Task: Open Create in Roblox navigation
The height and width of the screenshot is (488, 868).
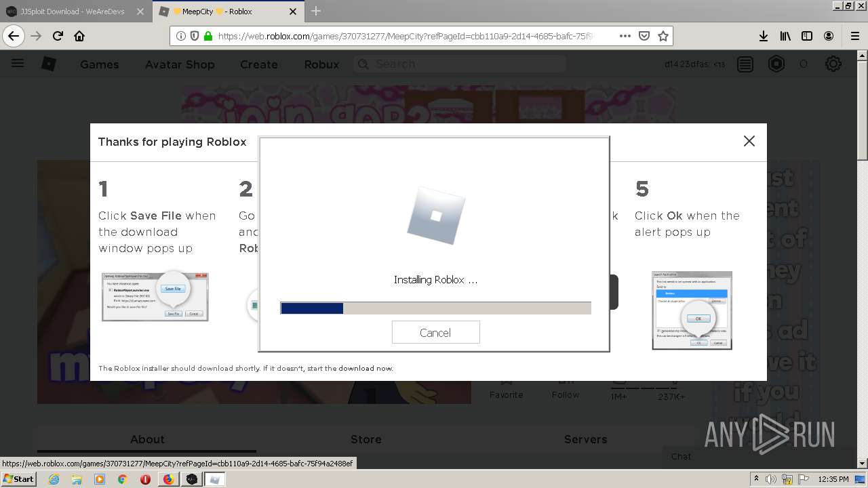Action: click(x=259, y=64)
